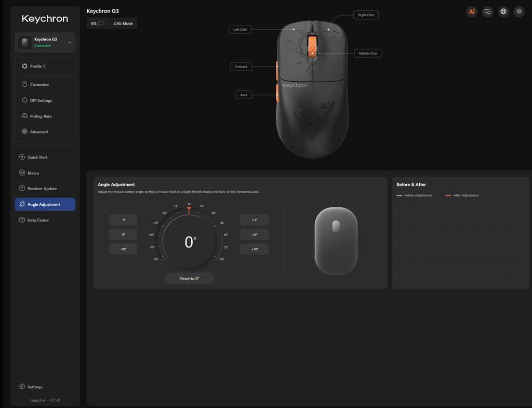Decrease angle by 10 degrees
The image size is (532, 408).
(x=123, y=249)
